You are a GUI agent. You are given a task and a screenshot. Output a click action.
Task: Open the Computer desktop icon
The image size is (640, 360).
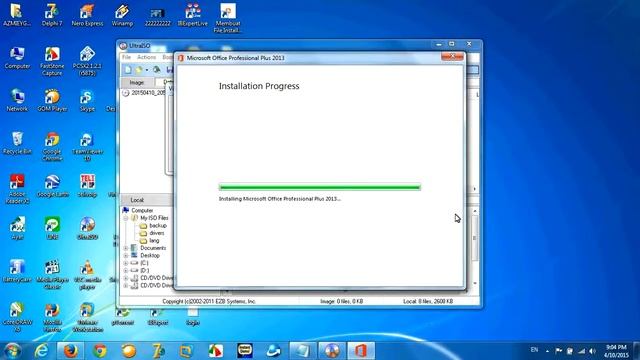click(x=17, y=58)
